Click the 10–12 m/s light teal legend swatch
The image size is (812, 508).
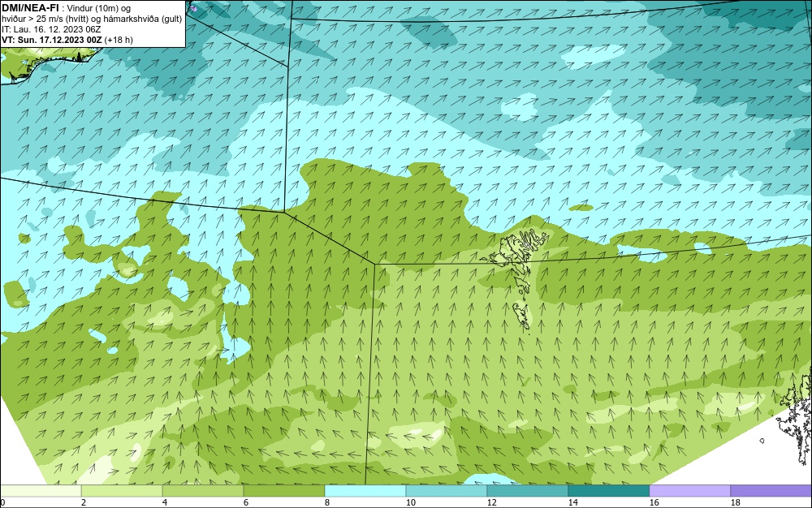click(447, 490)
